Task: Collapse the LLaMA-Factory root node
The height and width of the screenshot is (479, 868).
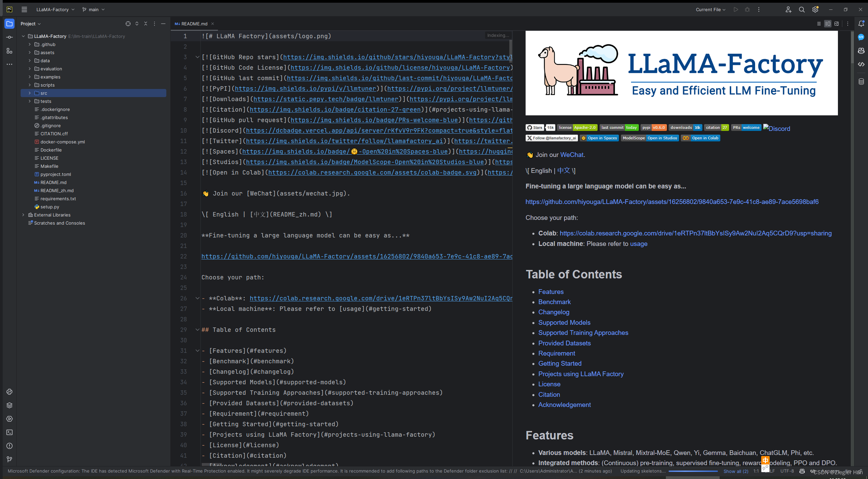Action: (x=23, y=36)
